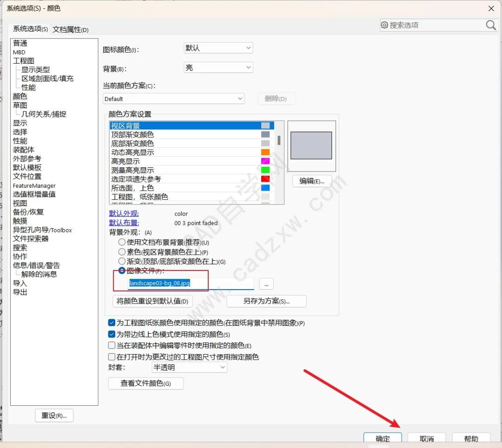The image size is (502, 448).
Task: Select FeatureManager in the options tree
Action: coord(34,185)
